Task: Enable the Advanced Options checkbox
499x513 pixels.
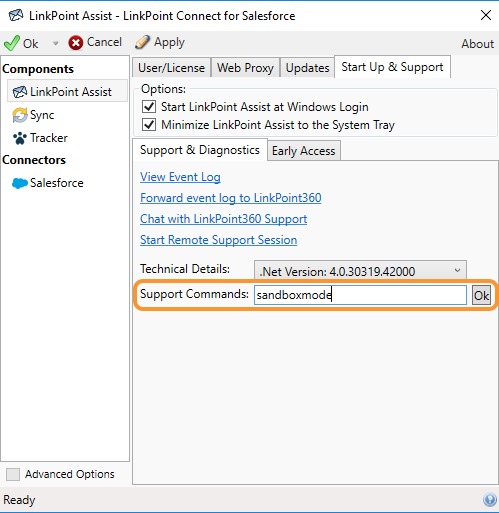Action: tap(13, 474)
